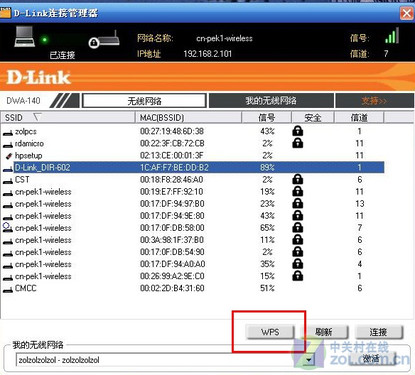Click the router icon beside CST
415x375 pixels.
(8, 181)
